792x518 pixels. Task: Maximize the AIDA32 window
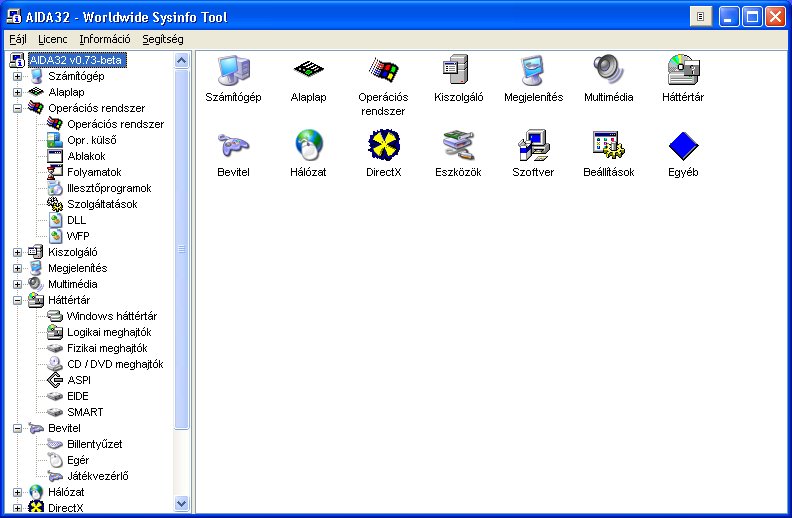click(x=752, y=17)
